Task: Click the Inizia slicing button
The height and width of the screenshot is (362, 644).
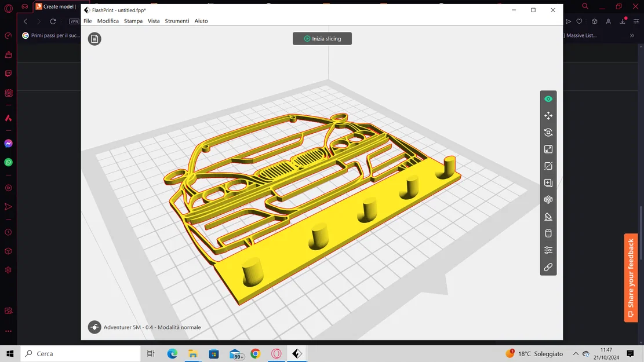Action: [322, 39]
